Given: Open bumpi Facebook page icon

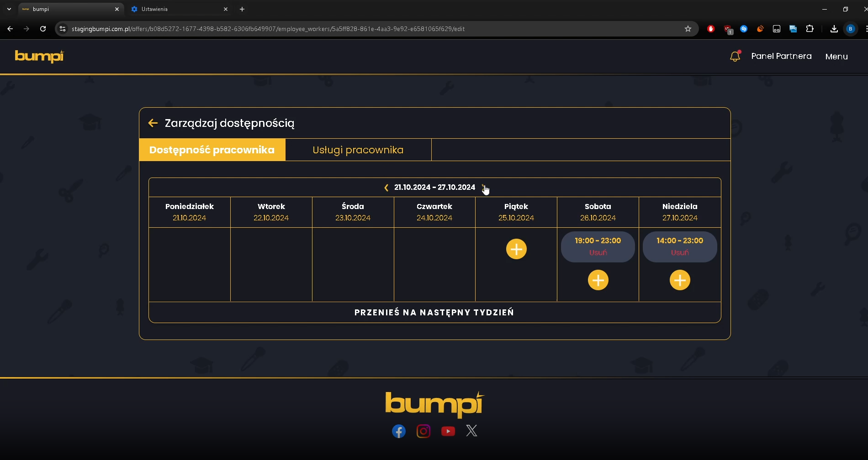Looking at the screenshot, I should 399,431.
